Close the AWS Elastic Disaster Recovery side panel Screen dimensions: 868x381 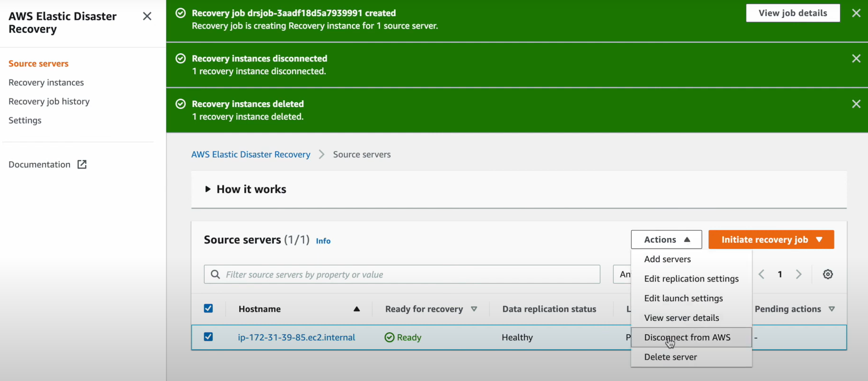pyautogui.click(x=147, y=17)
